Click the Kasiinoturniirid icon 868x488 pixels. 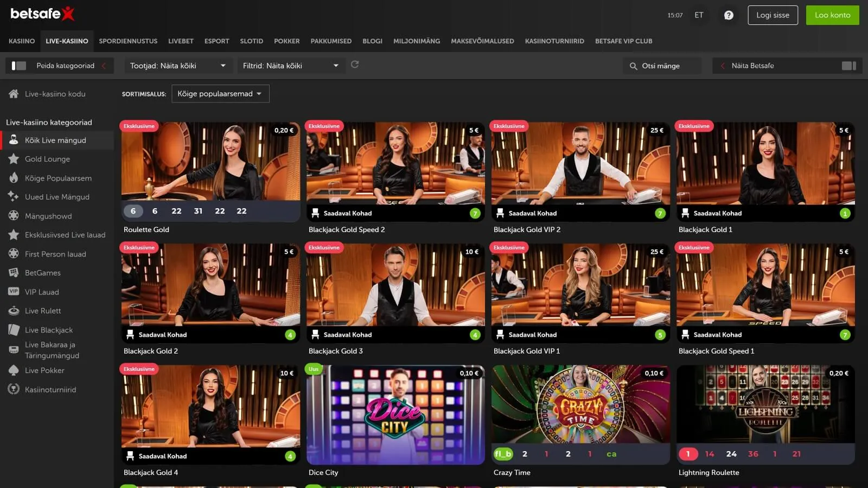click(x=14, y=389)
